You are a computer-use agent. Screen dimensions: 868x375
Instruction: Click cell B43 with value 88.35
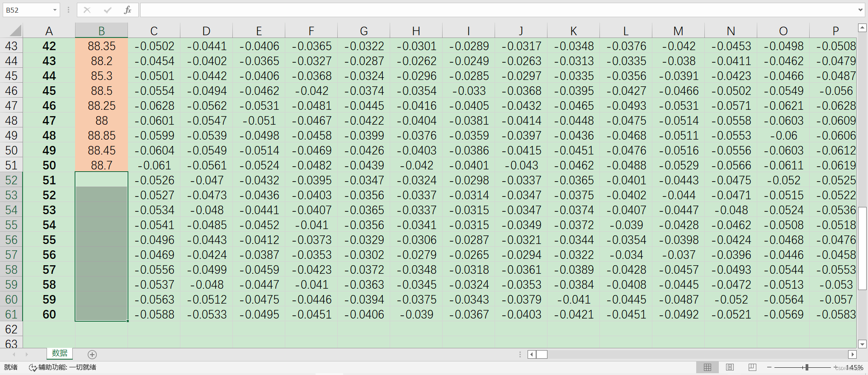point(101,46)
